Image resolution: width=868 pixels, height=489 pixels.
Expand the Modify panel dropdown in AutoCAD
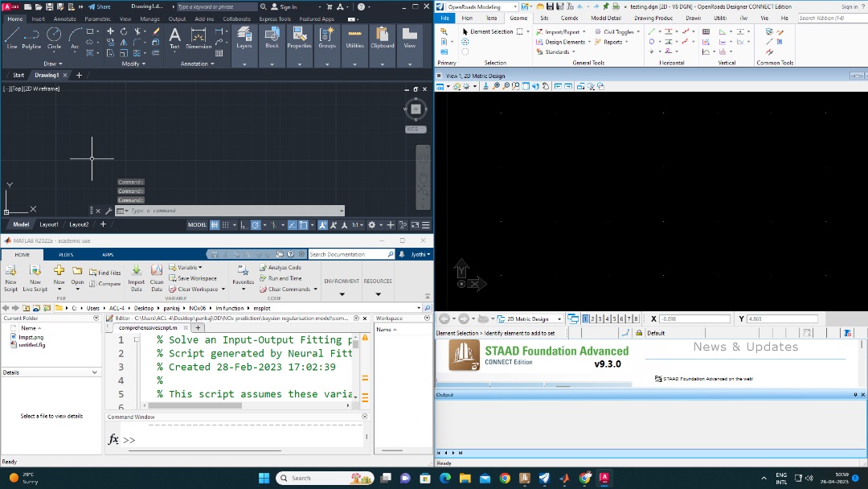(133, 64)
